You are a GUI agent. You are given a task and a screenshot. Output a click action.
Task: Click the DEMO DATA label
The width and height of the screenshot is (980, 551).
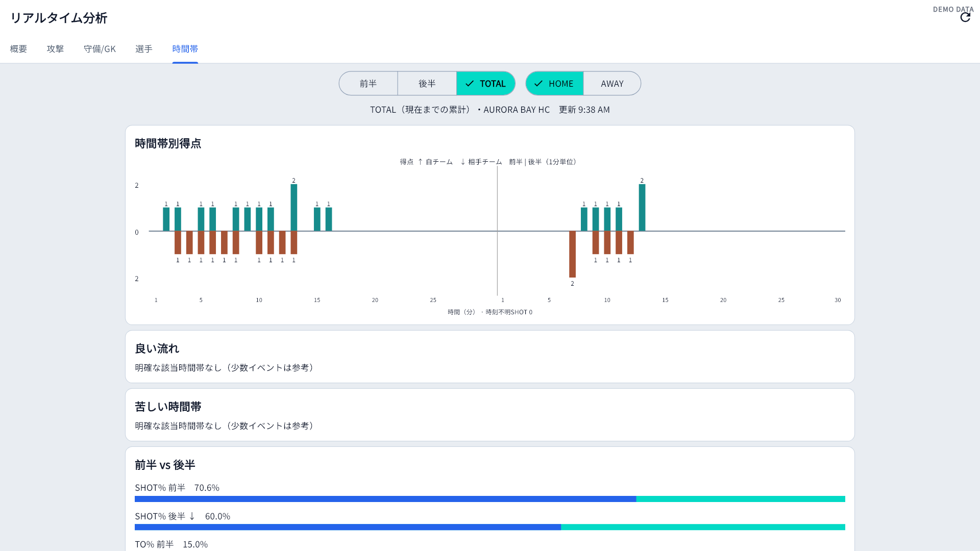pyautogui.click(x=953, y=9)
